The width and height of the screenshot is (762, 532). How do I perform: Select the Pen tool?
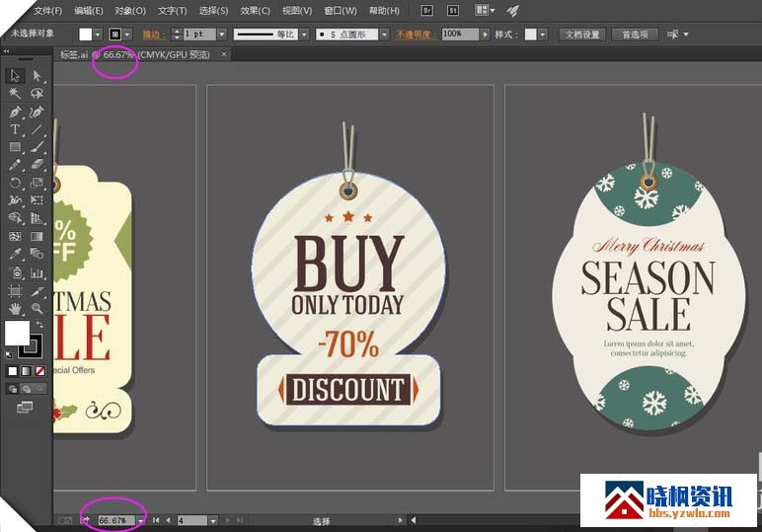tap(15, 112)
